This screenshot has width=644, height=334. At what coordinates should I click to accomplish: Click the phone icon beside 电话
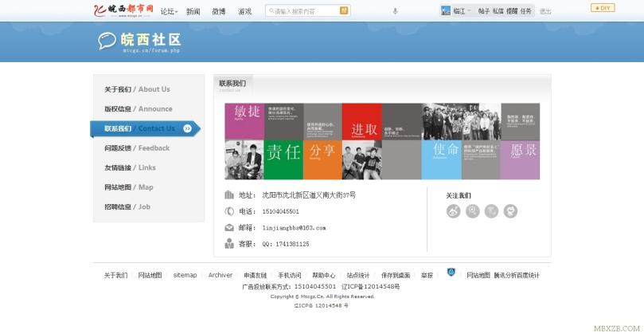point(229,211)
